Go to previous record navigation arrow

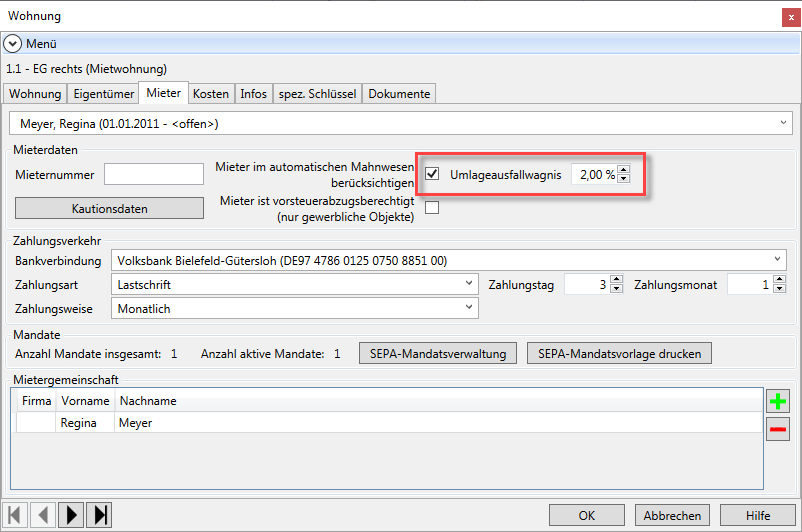pyautogui.click(x=44, y=515)
